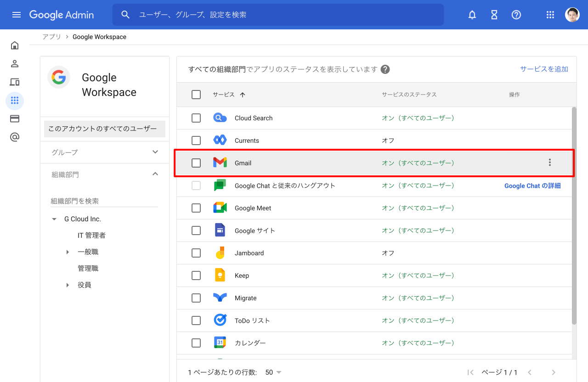
Task: Expand the 一般職 org unit
Action: coord(68,252)
